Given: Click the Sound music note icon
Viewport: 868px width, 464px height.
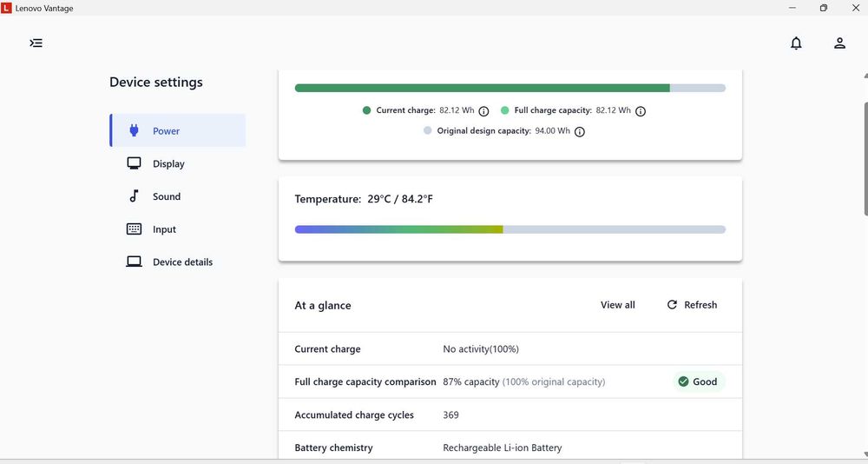Looking at the screenshot, I should click(134, 196).
